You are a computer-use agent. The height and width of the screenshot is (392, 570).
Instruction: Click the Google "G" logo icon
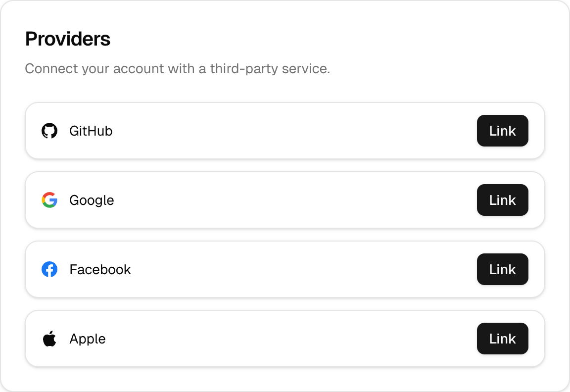(x=49, y=200)
